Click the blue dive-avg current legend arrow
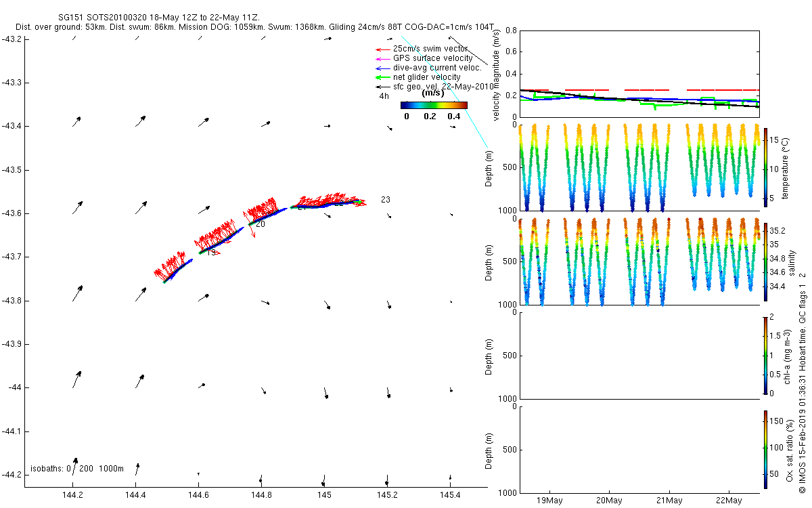This screenshot has width=812, height=508. [x=382, y=68]
